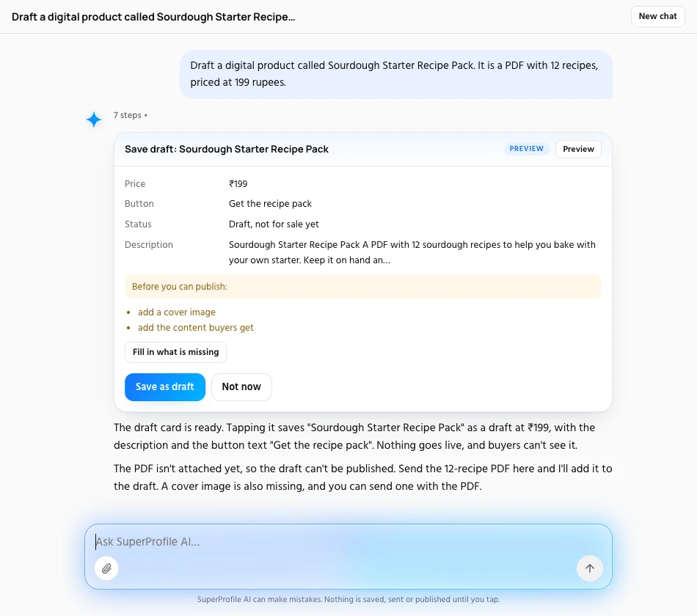Click 'Before you can publish:' banner

[x=362, y=287]
